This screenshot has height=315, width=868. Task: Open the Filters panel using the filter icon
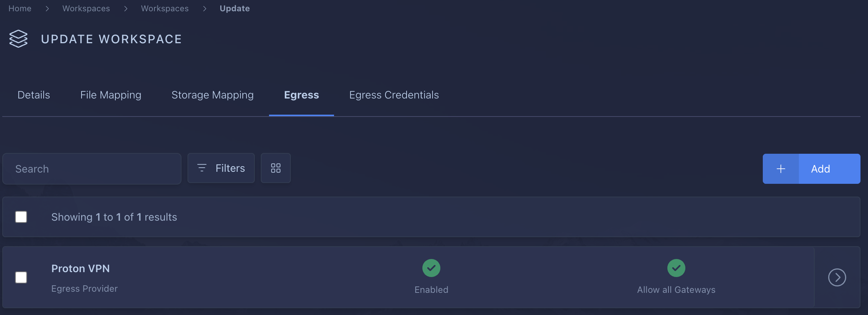[202, 168]
